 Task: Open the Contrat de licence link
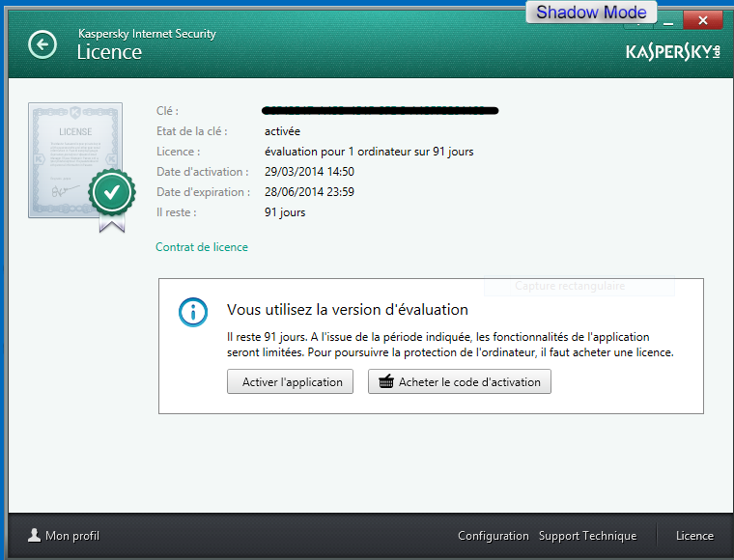pyautogui.click(x=202, y=247)
